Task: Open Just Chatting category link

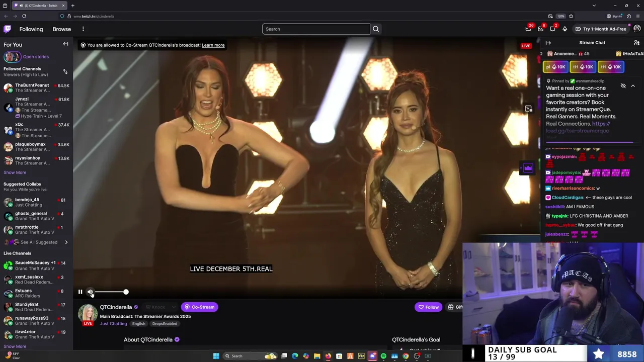Action: pos(113,324)
